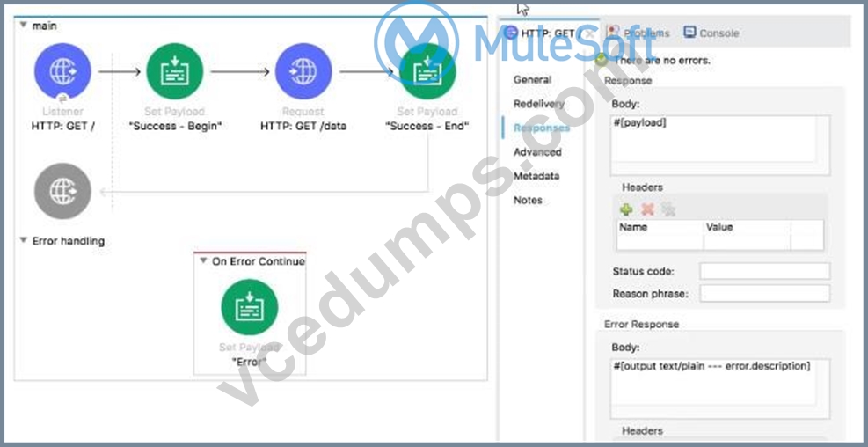Click the HTTP GET tab globe icon
The width and height of the screenshot is (868, 447).
point(511,33)
